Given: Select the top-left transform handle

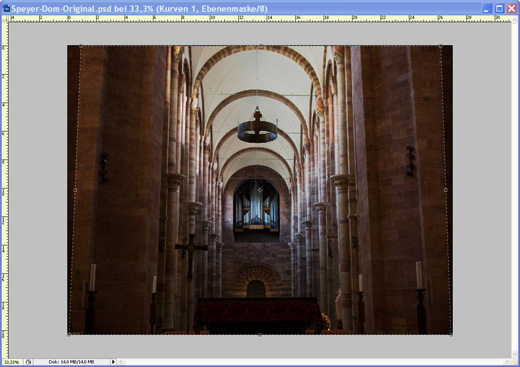Looking at the screenshot, I should click(x=81, y=46).
